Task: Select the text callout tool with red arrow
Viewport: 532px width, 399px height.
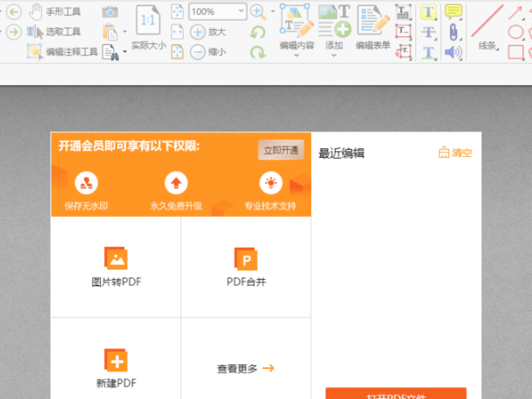Action: (403, 52)
